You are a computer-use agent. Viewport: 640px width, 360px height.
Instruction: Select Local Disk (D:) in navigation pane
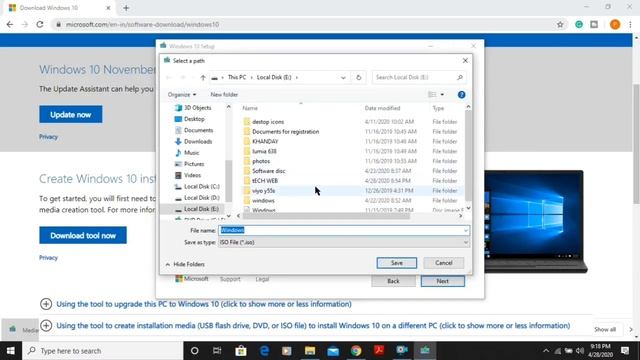click(202, 198)
